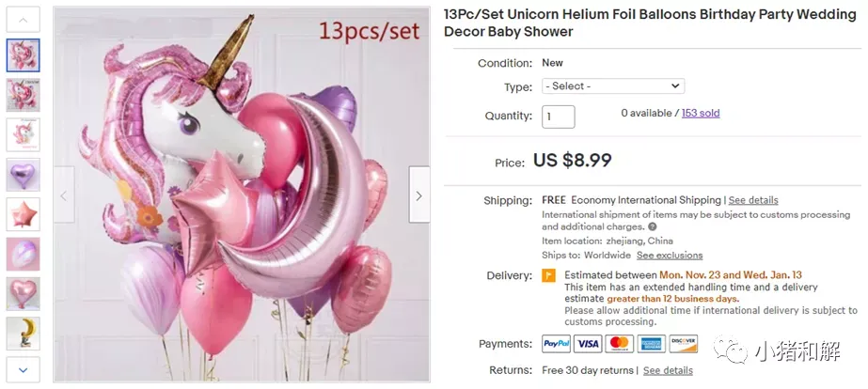Screen dimensions: 868x389
Task: Select the purple heart balloon thumbnail
Action: 24,175
